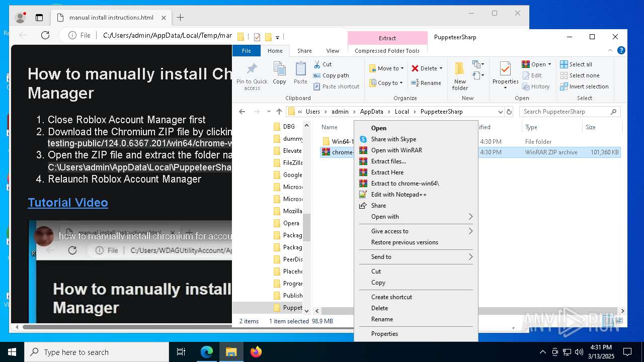Select Restore previous versions
The width and height of the screenshot is (644, 362).
coord(416,242)
